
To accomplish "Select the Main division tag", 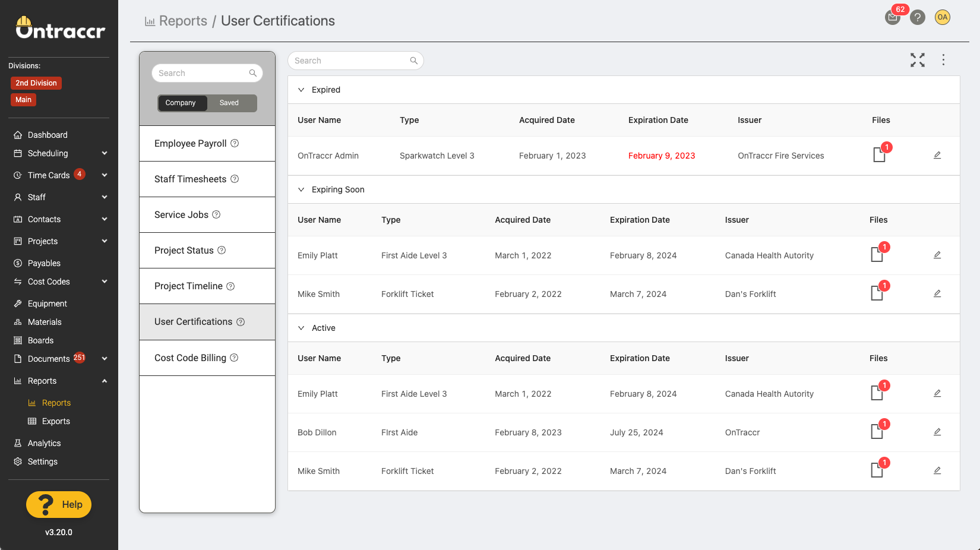I will [24, 100].
